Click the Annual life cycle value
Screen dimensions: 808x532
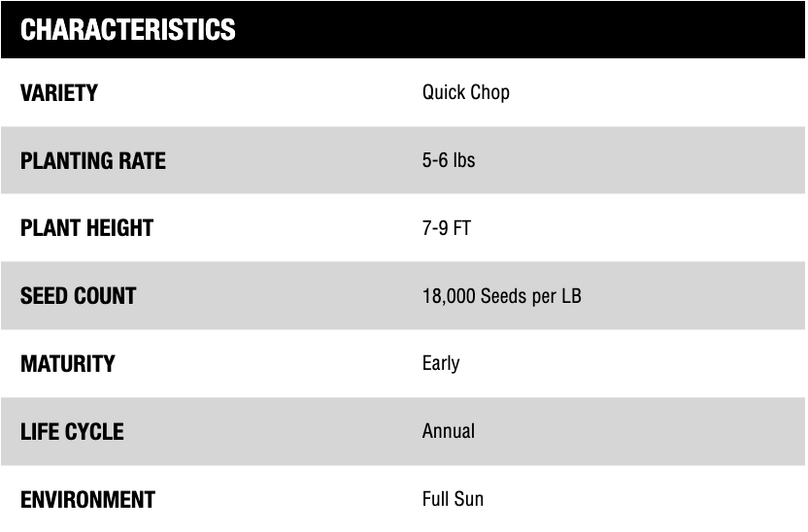(x=449, y=431)
